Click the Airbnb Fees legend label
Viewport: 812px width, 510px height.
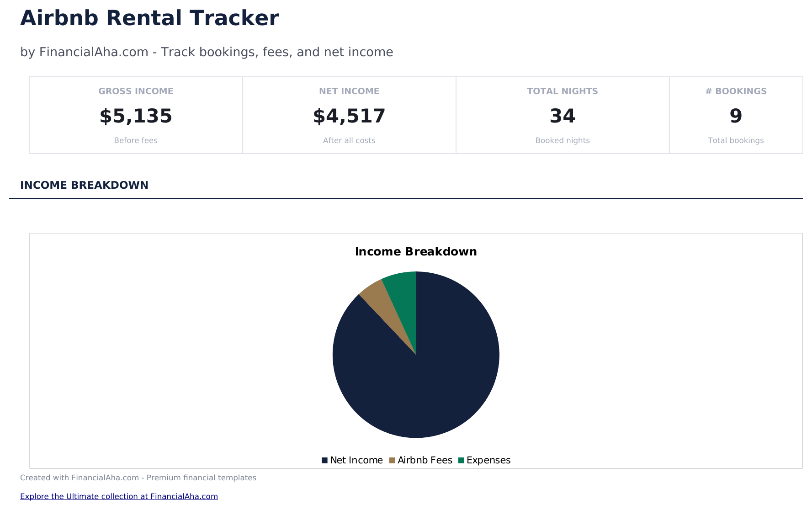(425, 461)
